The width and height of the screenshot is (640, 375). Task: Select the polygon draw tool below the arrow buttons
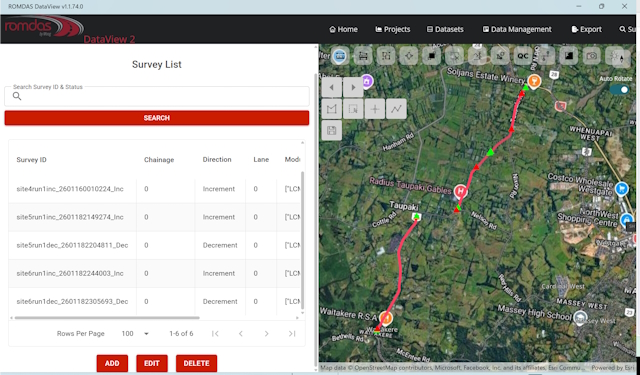click(x=331, y=109)
